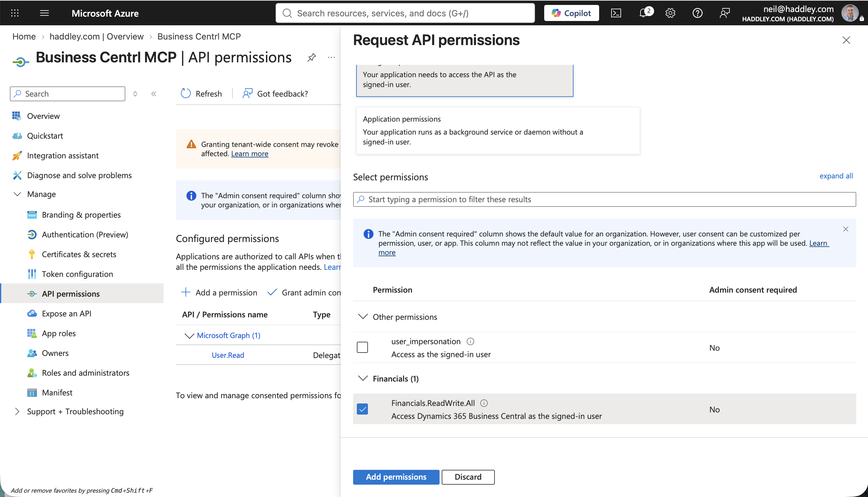Close the Request API permissions panel
Viewport: 868px width, 497px height.
coord(846,40)
